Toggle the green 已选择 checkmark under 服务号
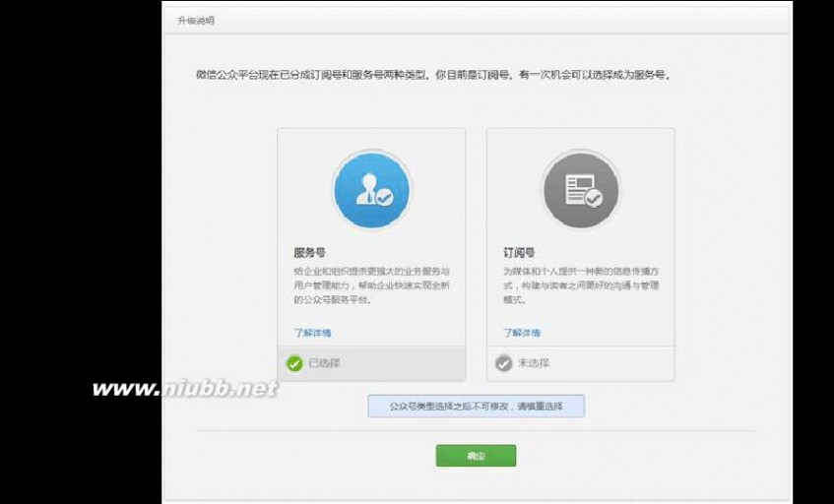This screenshot has height=504, width=834. point(294,363)
